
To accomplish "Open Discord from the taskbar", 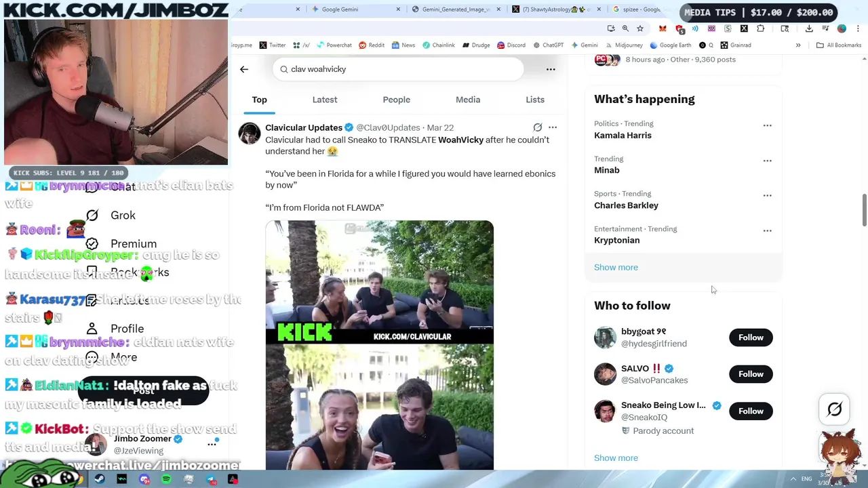I will tap(144, 479).
